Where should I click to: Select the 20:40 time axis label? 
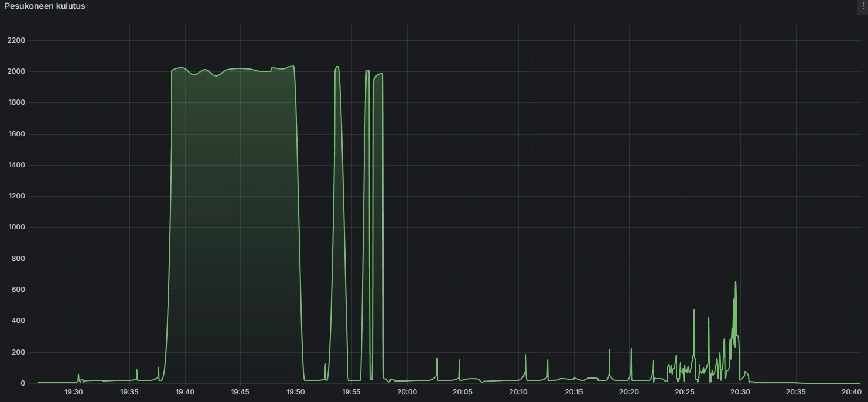pos(851,392)
